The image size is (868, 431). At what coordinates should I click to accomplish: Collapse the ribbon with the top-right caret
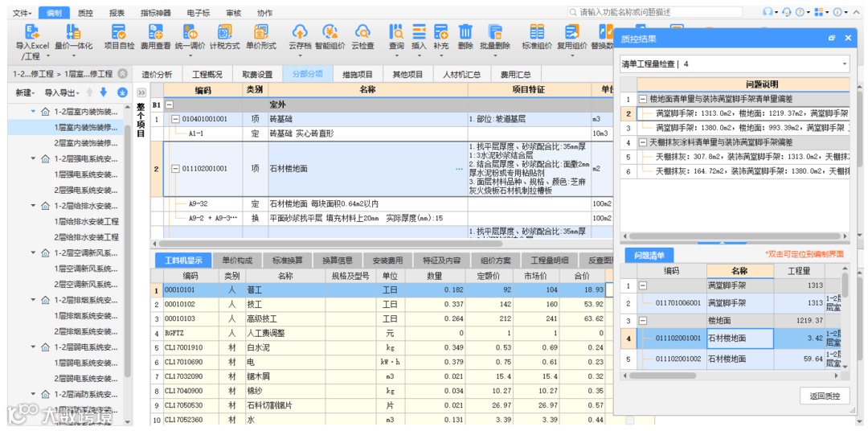[857, 11]
